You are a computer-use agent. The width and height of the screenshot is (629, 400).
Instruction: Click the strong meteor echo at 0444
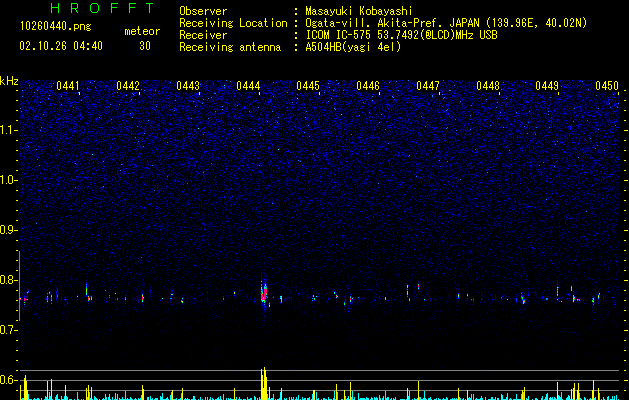[264, 294]
